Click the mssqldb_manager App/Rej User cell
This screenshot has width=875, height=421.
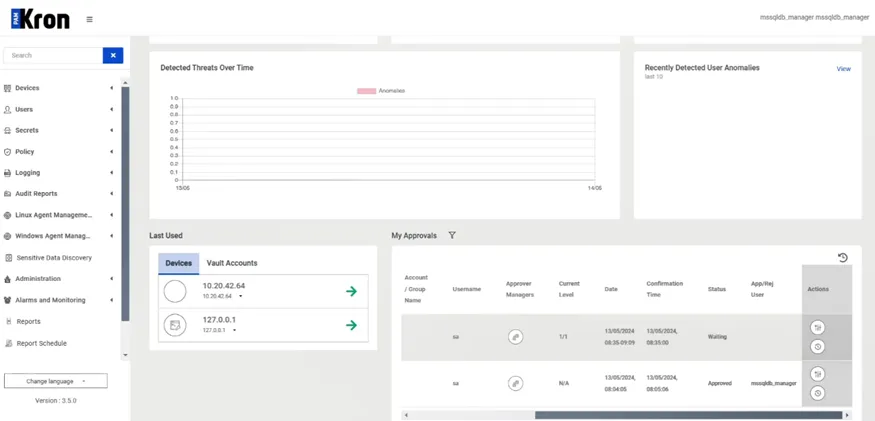(773, 384)
